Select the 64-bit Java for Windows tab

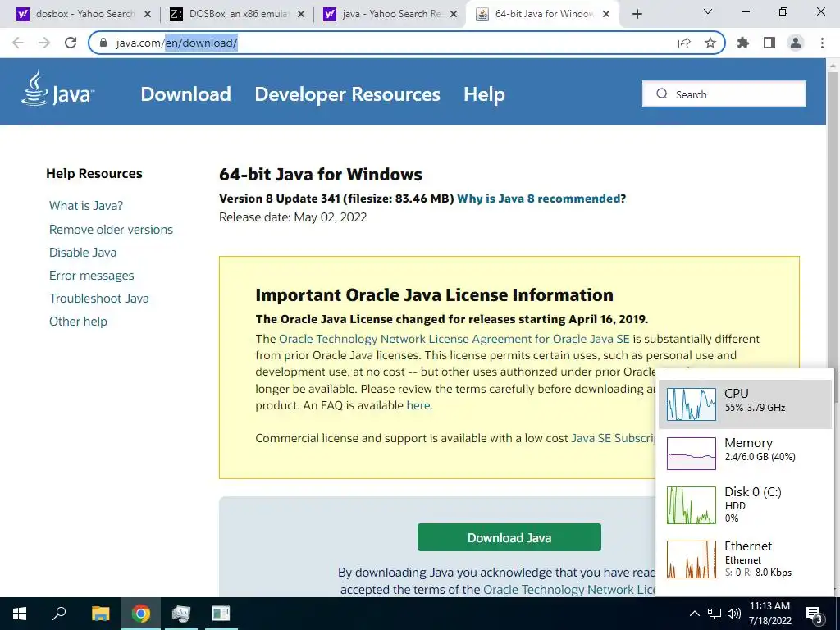544,14
